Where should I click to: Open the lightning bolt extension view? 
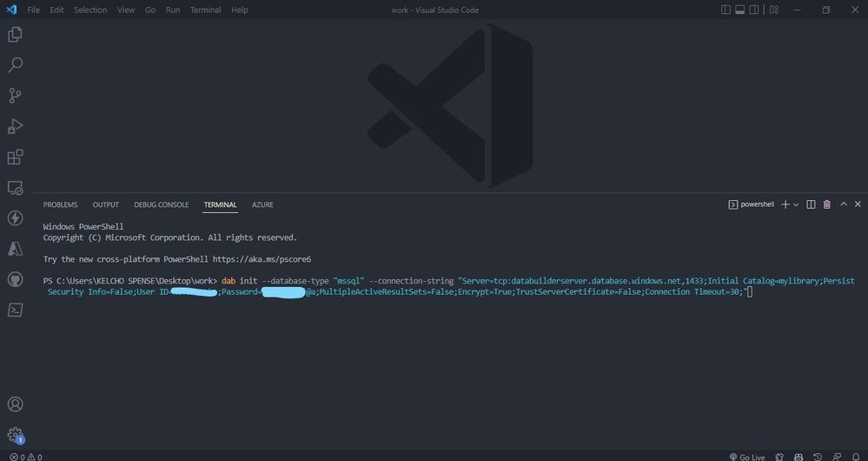15,218
